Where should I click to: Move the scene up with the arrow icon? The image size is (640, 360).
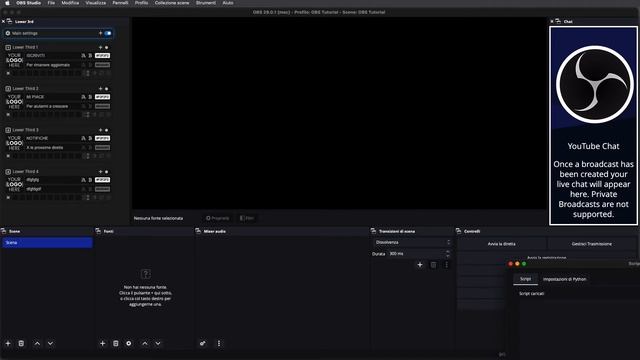(37, 343)
